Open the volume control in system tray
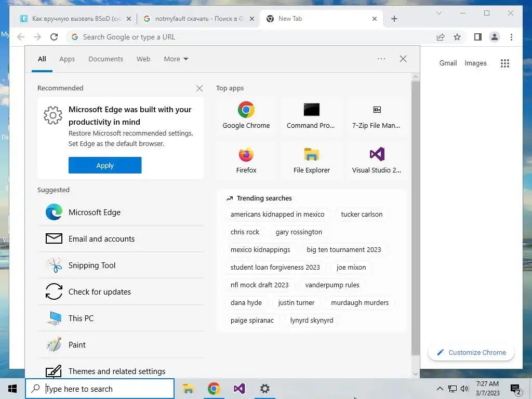Image resolution: width=532 pixels, height=399 pixels. [464, 389]
